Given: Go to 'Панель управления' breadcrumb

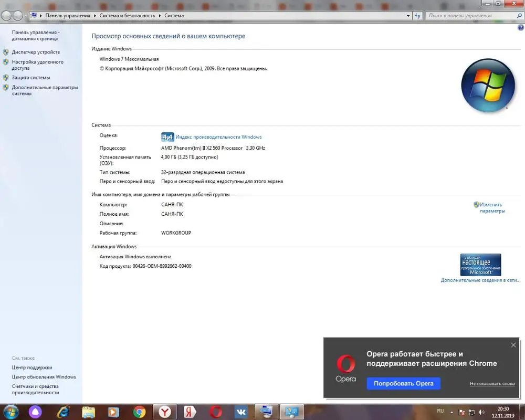Looking at the screenshot, I should (x=68, y=15).
